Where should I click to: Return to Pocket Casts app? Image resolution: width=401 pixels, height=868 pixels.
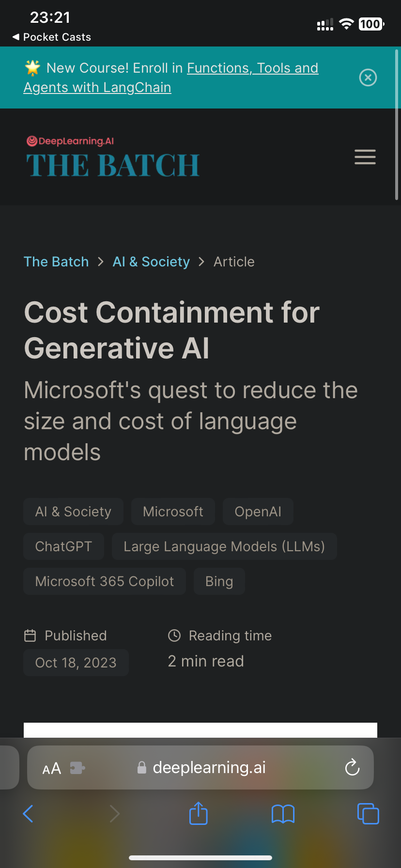51,37
